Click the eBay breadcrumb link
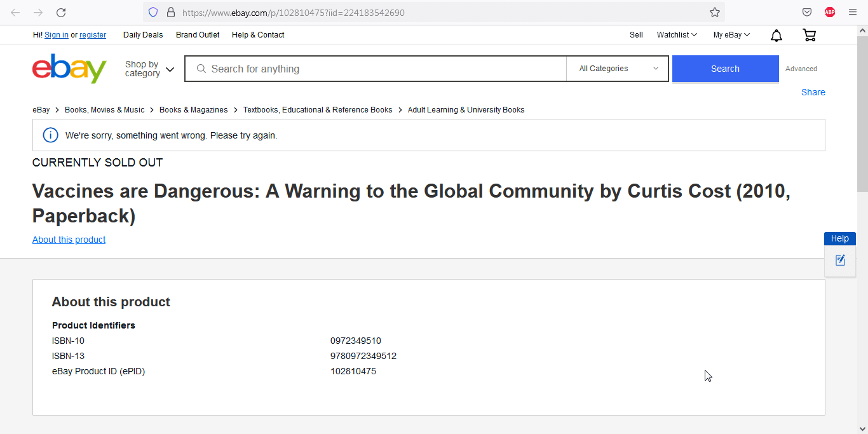 pos(41,110)
